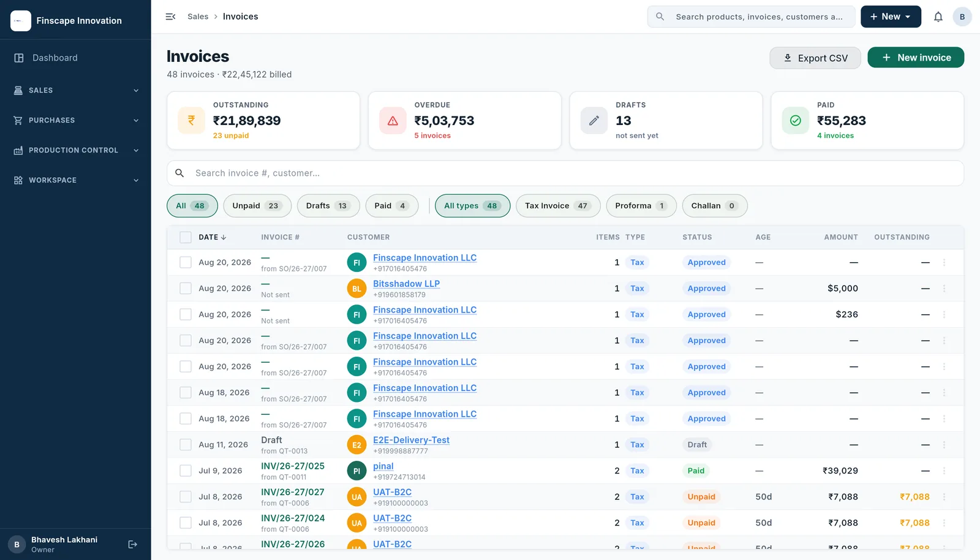Viewport: 980px width, 560px height.
Task: Click the Production Control factory icon
Action: [18, 150]
